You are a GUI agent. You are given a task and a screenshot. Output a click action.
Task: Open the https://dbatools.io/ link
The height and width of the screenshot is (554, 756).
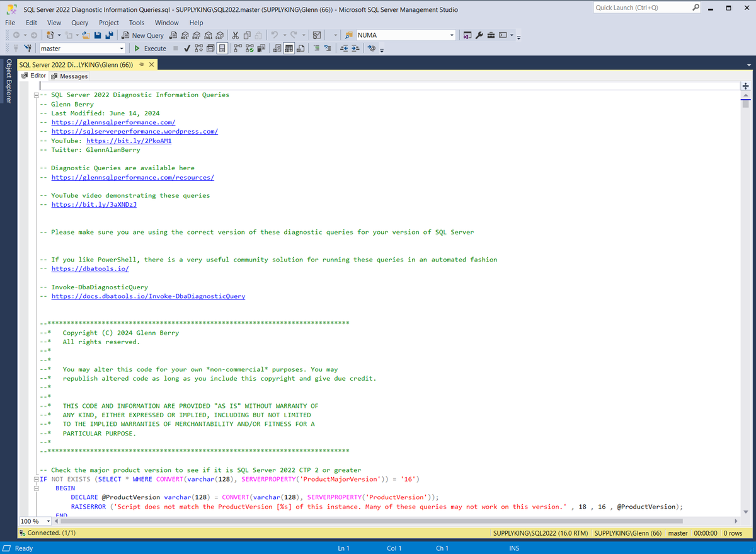(90, 268)
